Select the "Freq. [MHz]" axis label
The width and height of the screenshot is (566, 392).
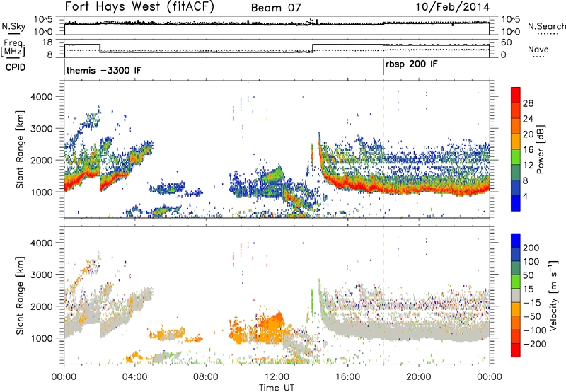[x=13, y=48]
